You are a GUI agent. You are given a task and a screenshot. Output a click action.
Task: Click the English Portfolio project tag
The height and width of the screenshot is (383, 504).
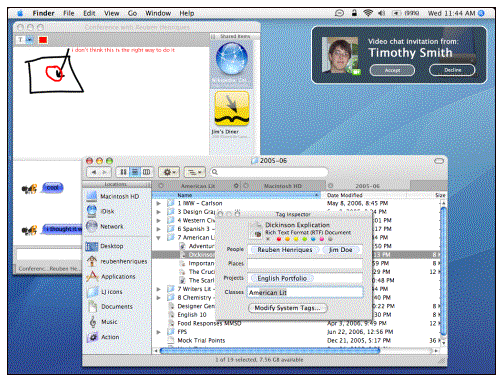(x=282, y=278)
